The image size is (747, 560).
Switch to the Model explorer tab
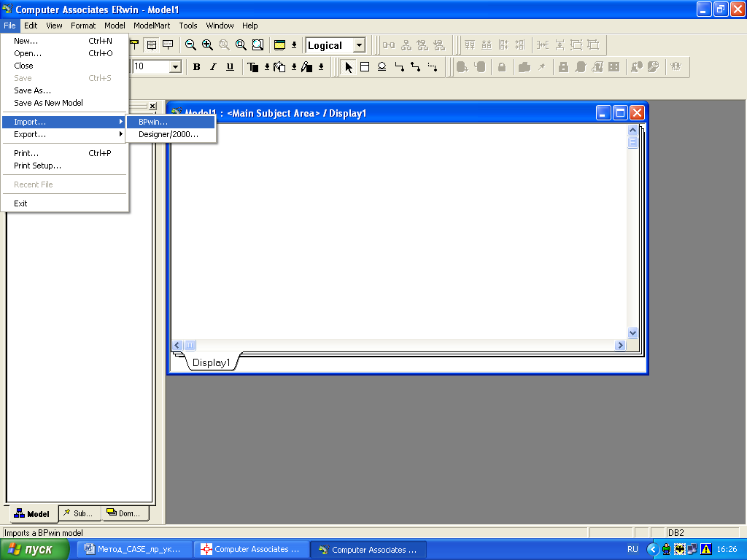coord(32,514)
